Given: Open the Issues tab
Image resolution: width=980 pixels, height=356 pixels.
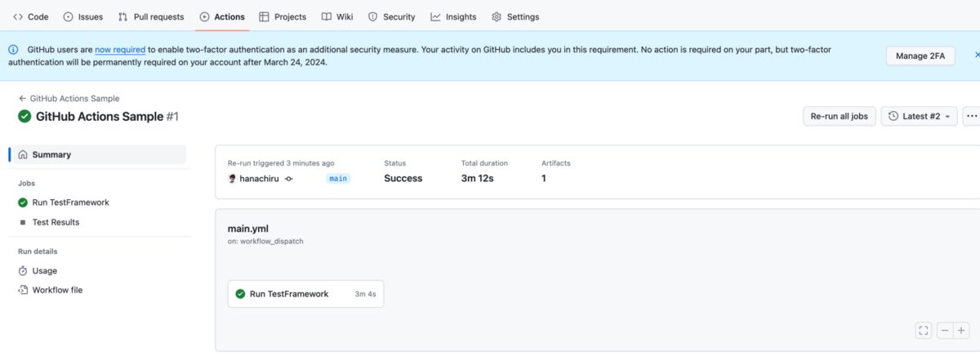Looking at the screenshot, I should tap(83, 16).
